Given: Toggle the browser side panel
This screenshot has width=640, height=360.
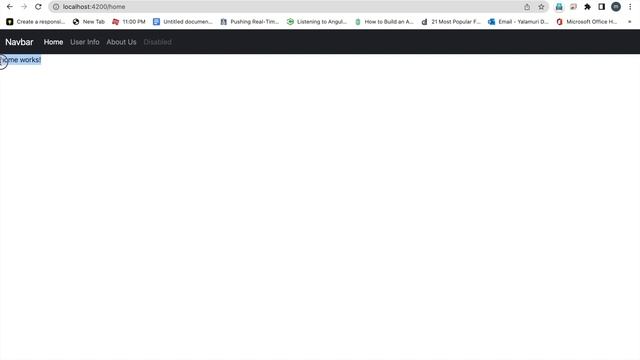Looking at the screenshot, I should coord(601,7).
